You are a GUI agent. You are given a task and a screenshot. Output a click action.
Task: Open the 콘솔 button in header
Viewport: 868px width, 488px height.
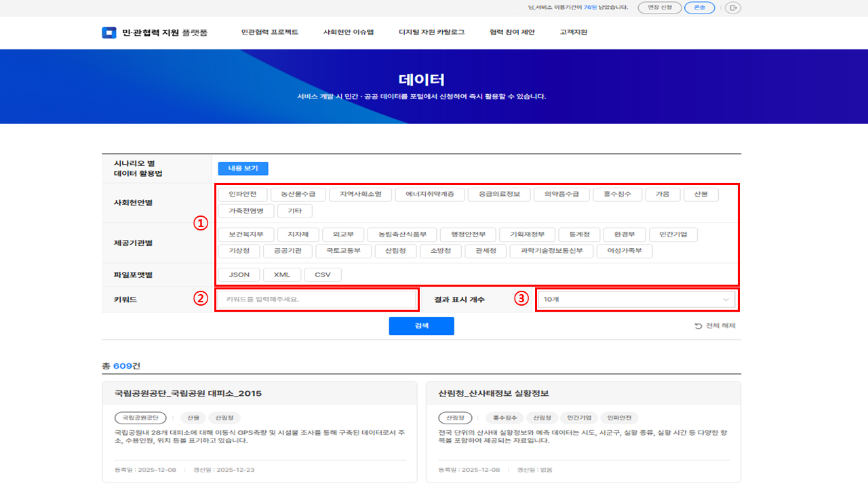pos(699,8)
